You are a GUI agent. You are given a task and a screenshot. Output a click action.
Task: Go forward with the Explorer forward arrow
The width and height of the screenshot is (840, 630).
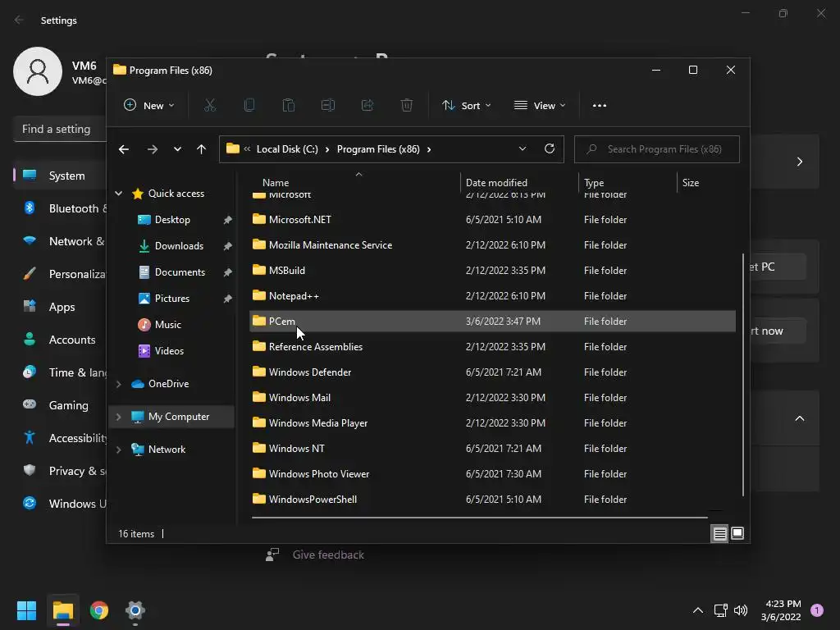click(152, 149)
